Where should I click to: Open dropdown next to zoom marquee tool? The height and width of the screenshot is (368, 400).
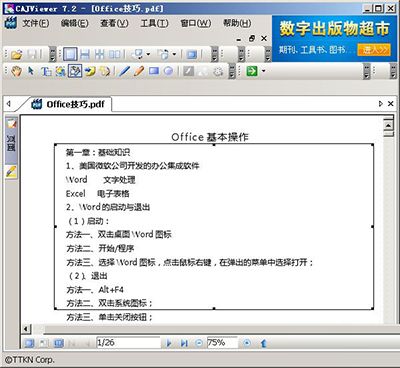[148, 54]
